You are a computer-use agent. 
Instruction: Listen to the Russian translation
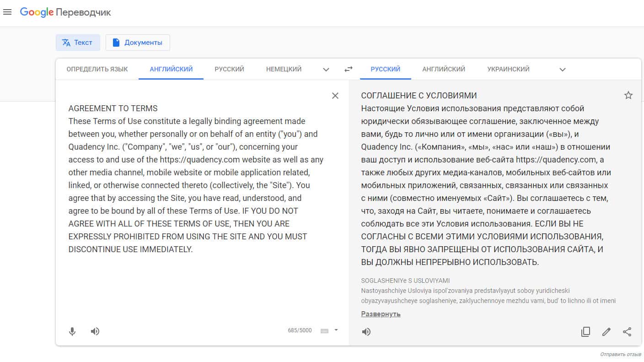click(366, 332)
